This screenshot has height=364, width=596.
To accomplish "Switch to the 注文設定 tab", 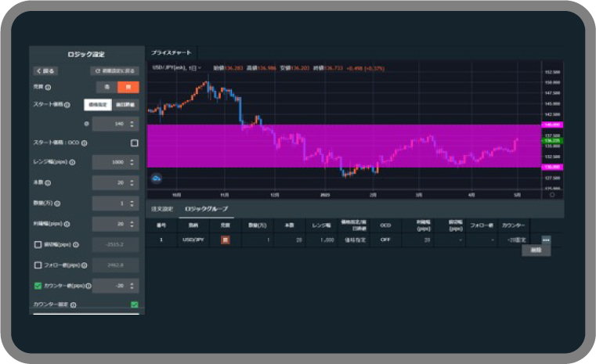I will point(161,209).
